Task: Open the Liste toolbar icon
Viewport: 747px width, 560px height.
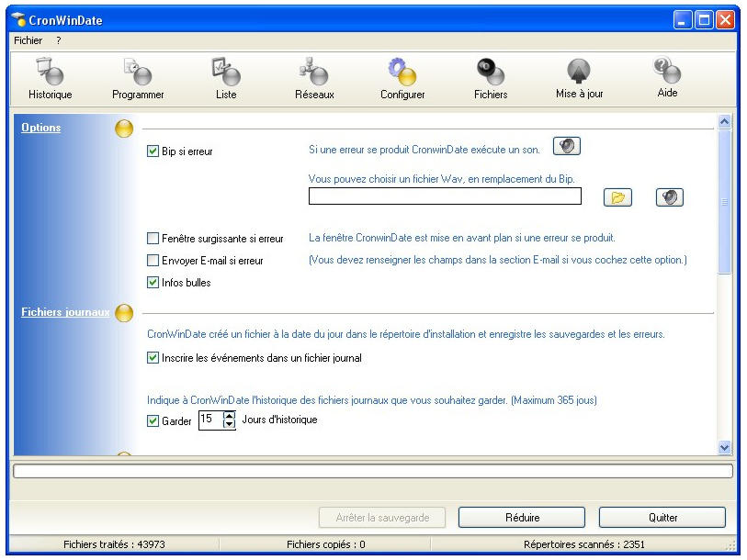Action: 225,77
